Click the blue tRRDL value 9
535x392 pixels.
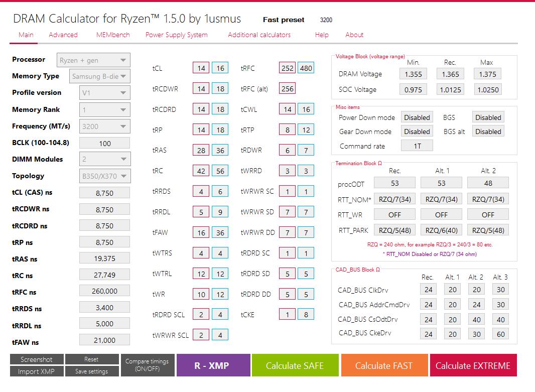point(220,212)
